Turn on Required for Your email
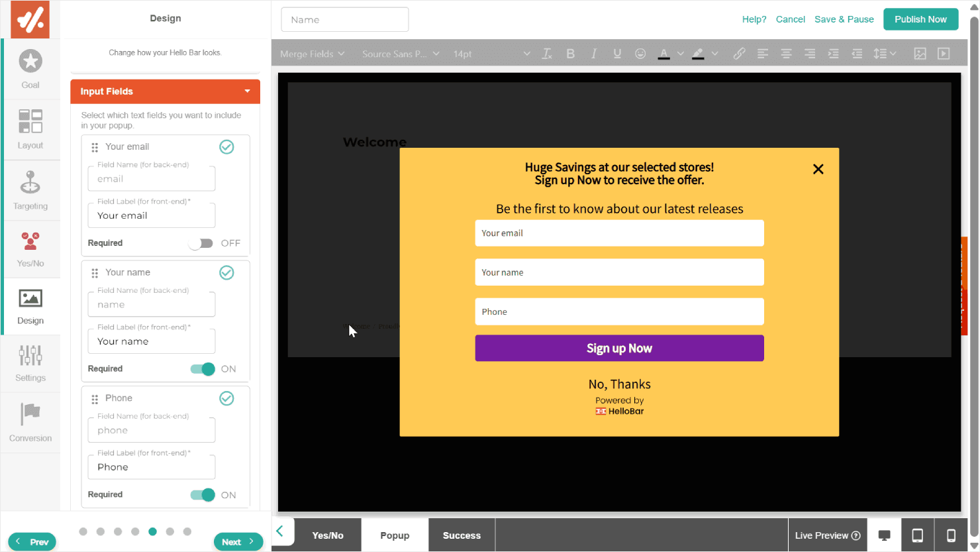 click(x=201, y=243)
